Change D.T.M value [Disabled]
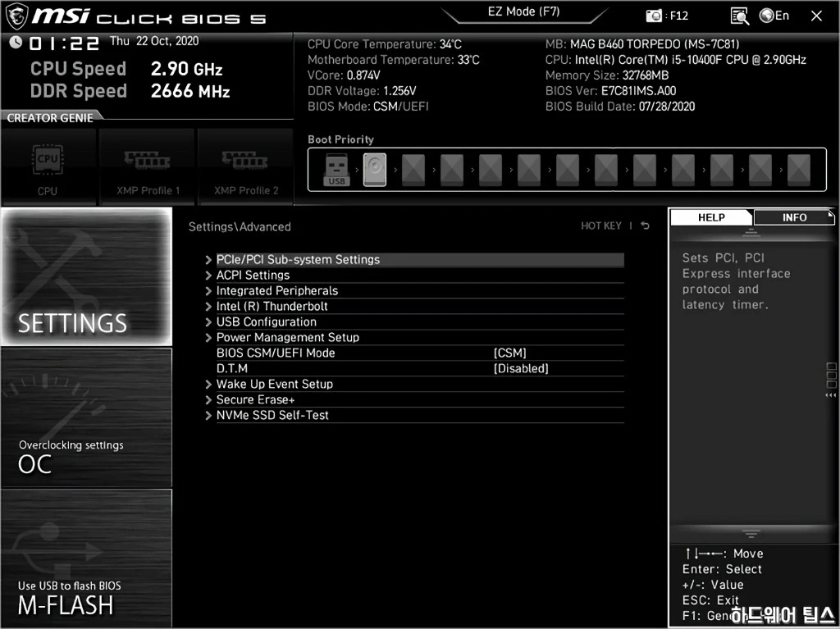 tap(521, 368)
